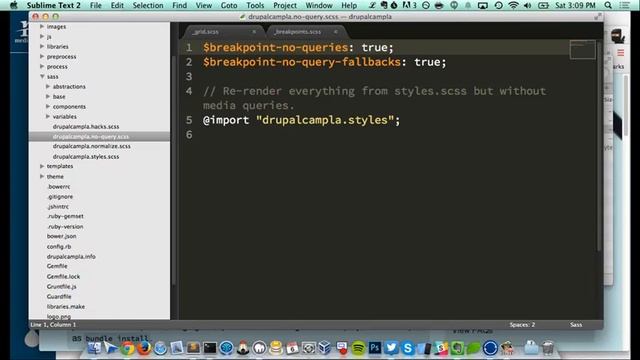Open Finder from the Dock
This screenshot has height=360, width=640.
tap(94, 348)
